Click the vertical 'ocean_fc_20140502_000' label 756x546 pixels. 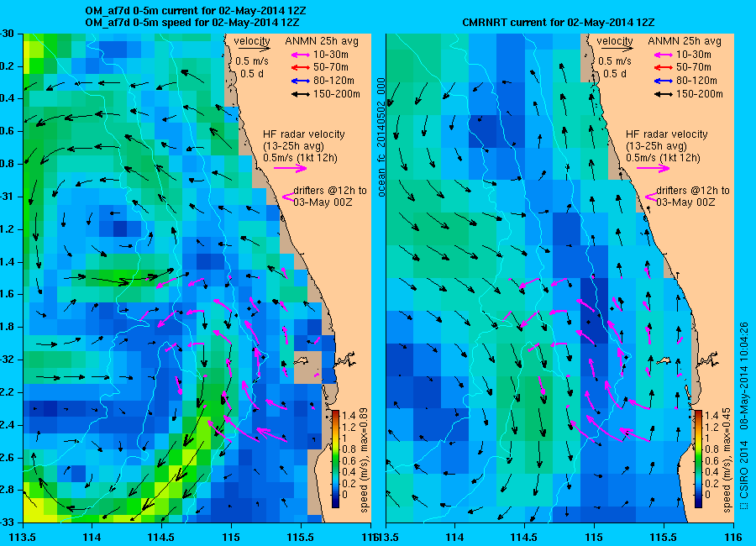381,137
